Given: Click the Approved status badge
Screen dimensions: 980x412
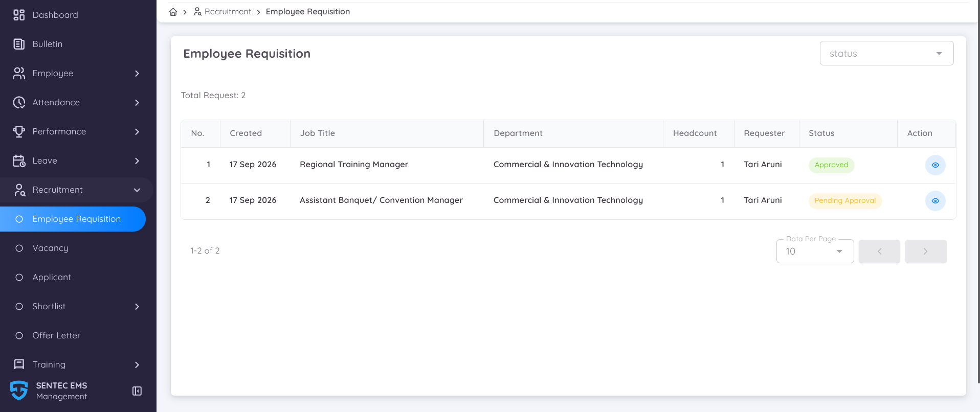Looking at the screenshot, I should pyautogui.click(x=831, y=165).
